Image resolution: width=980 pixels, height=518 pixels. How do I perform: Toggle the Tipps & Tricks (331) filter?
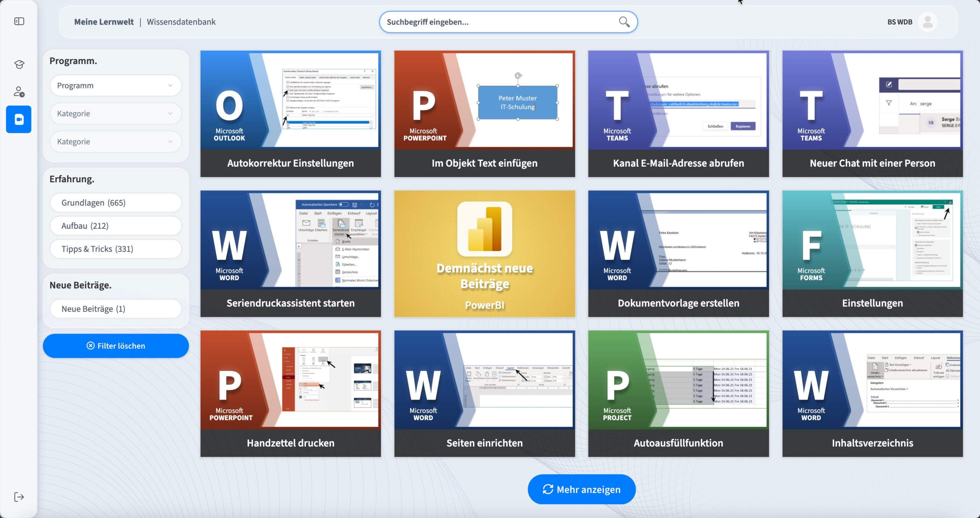(x=116, y=249)
